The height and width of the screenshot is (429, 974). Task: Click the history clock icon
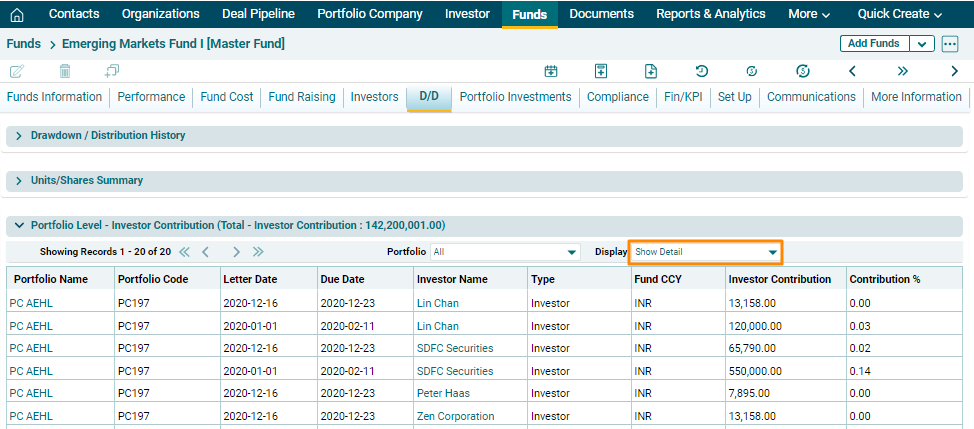(x=702, y=71)
